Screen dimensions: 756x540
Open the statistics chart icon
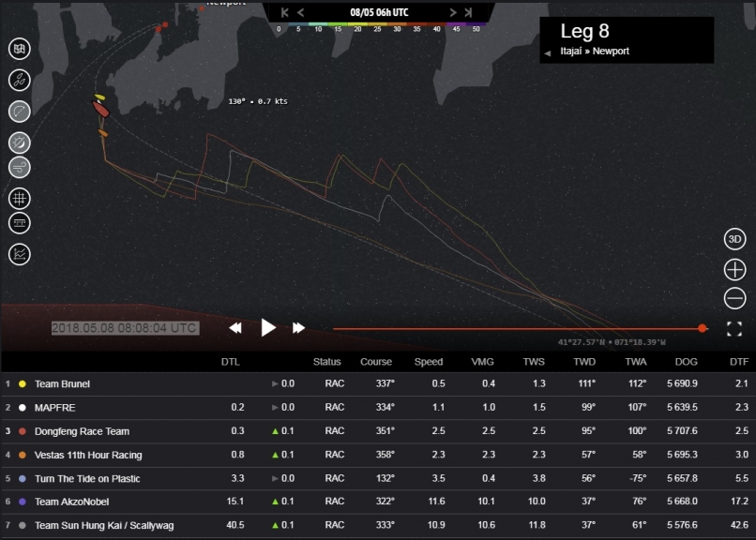click(x=20, y=254)
